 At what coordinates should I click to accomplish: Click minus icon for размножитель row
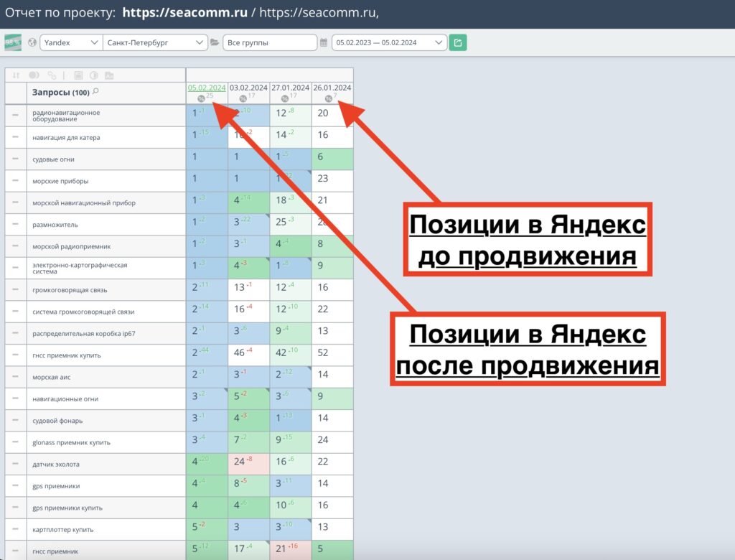coord(16,224)
